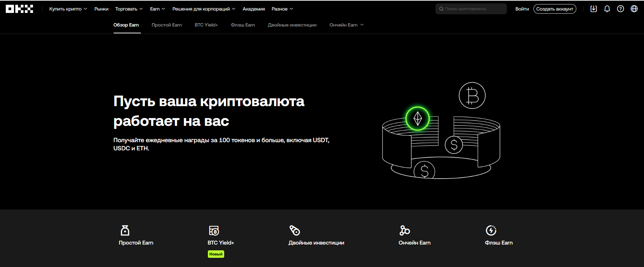Expand the Торговать menu
Viewport: 644px width, 267px height.
tap(129, 9)
